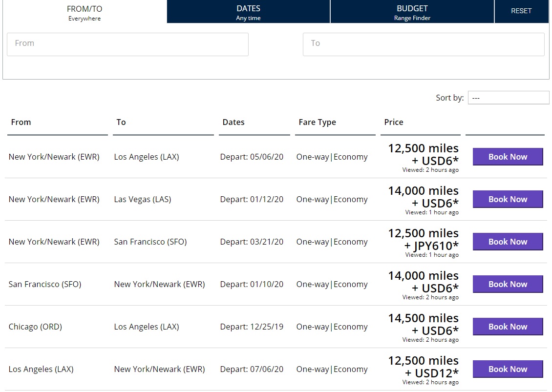Click the To column header
The image size is (552, 392).
[121, 122]
